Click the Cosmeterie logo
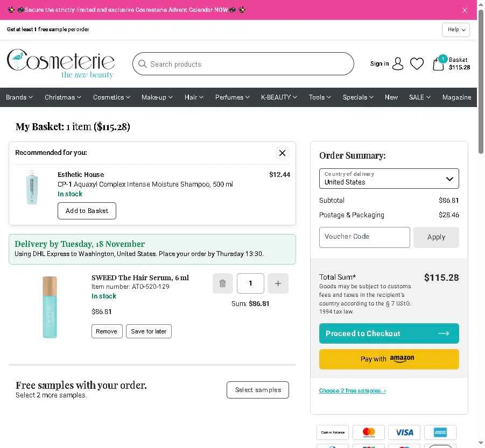Screen dimensions: 485x448 tap(61, 63)
